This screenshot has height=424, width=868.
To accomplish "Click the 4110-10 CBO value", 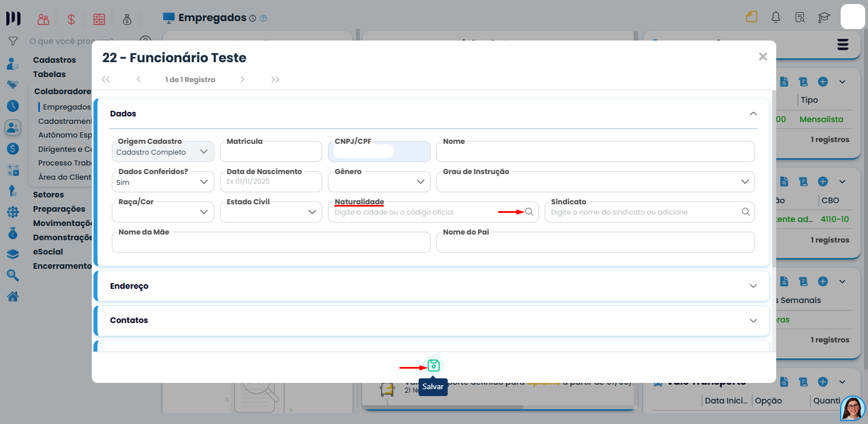I will pyautogui.click(x=835, y=219).
